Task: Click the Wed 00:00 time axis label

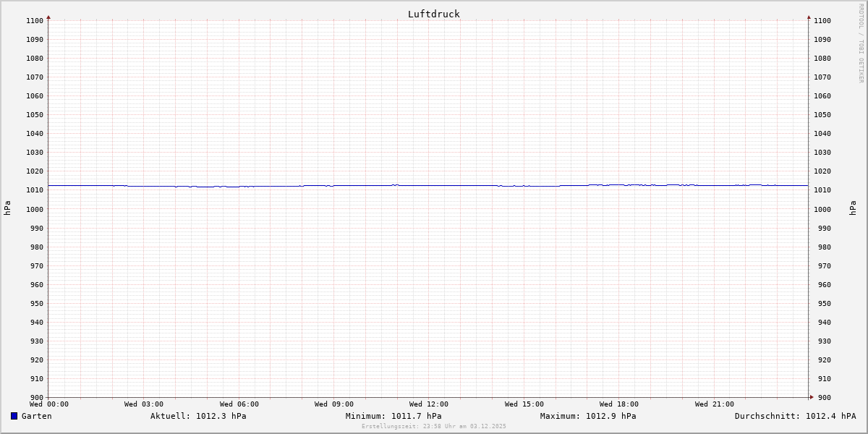Action: (x=49, y=404)
